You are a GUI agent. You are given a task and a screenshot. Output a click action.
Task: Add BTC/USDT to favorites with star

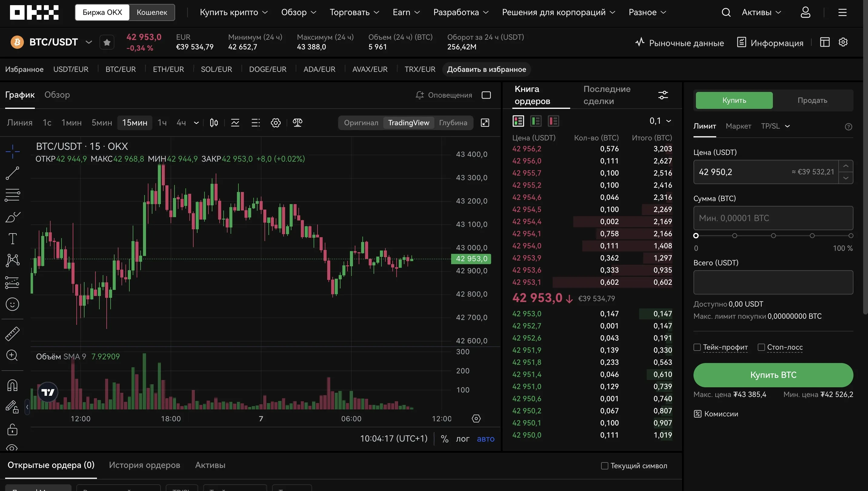coord(107,42)
